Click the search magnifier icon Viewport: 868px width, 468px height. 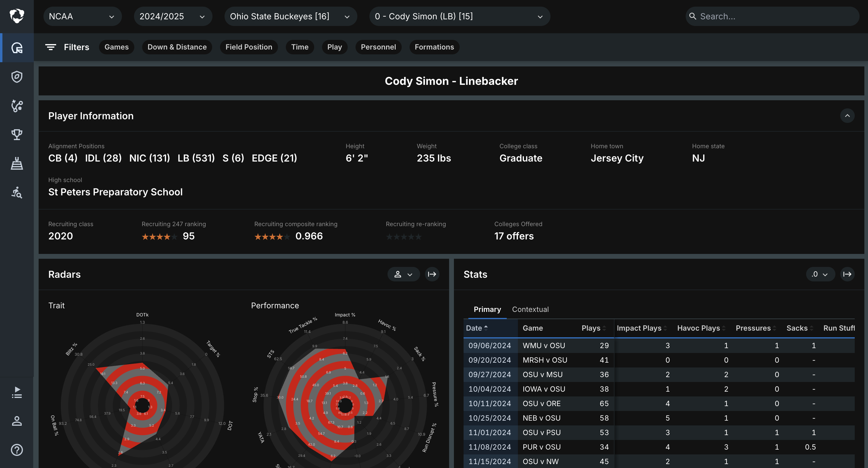[693, 16]
